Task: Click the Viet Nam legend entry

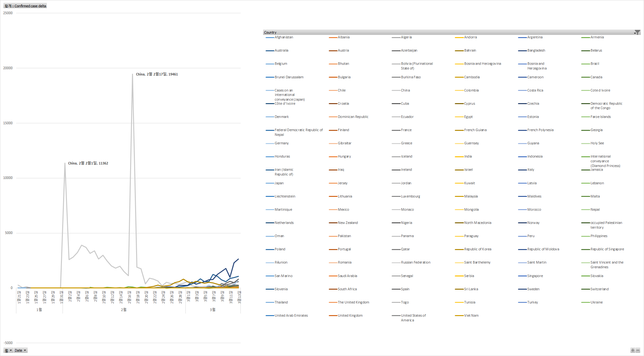Action: click(x=471, y=316)
